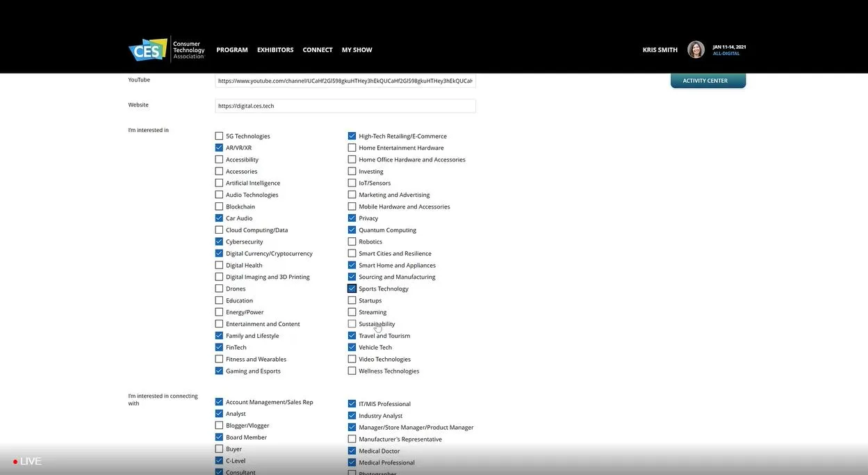Open the EXHIBITORS menu
The image size is (868, 475).
pos(275,50)
